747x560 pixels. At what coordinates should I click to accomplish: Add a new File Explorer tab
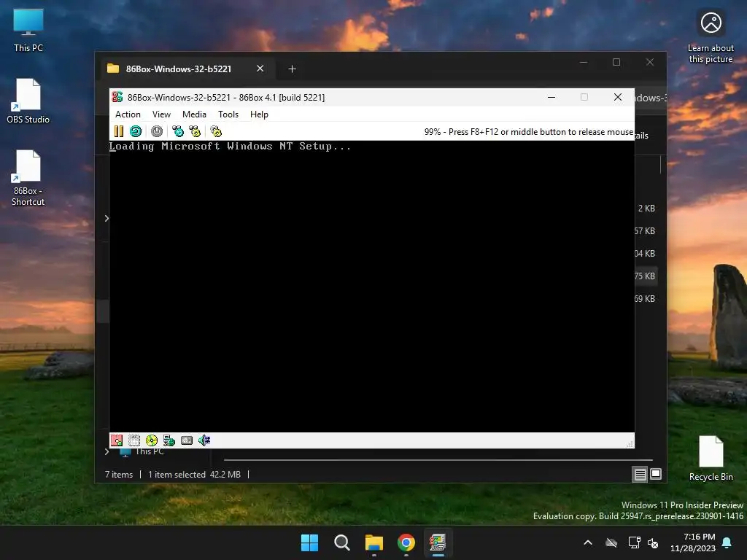click(292, 69)
